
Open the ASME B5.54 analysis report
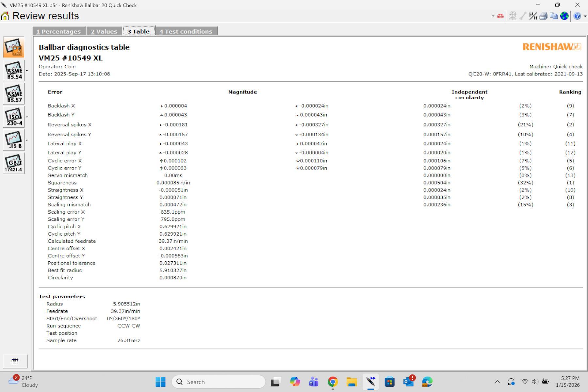coord(14,71)
